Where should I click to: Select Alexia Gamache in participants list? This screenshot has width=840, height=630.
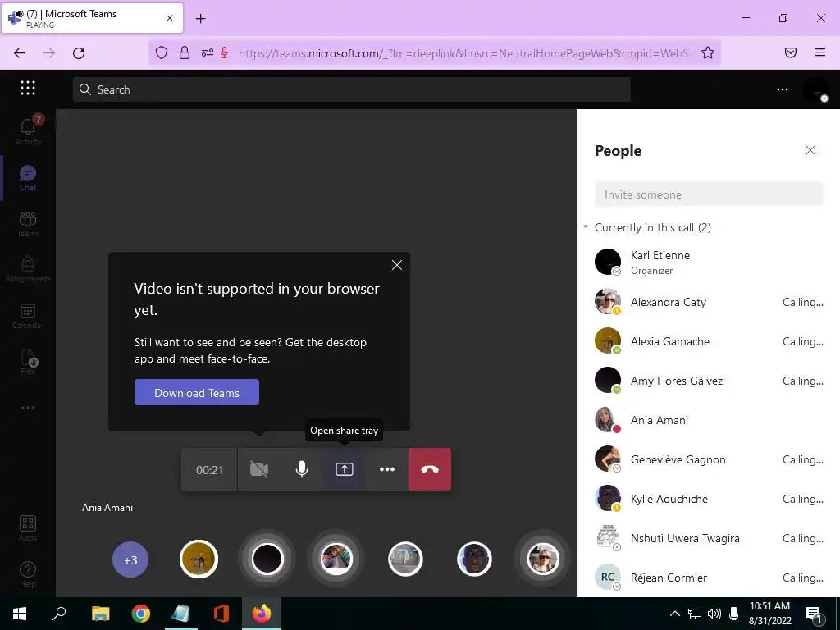click(x=709, y=341)
